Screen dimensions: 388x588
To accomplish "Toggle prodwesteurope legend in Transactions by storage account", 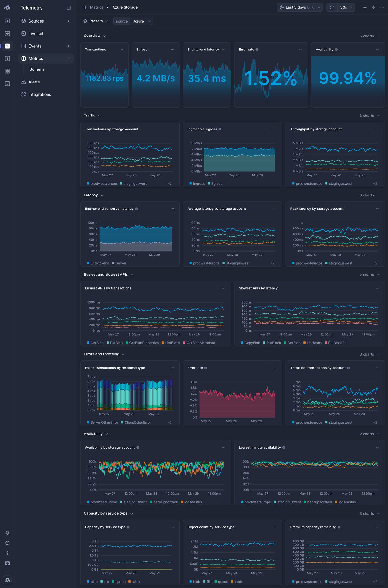I will click(102, 184).
